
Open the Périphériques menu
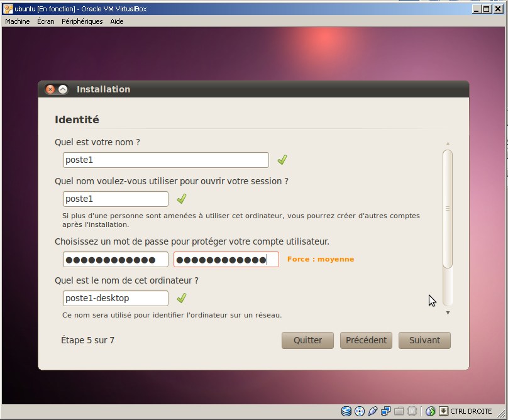(82, 21)
